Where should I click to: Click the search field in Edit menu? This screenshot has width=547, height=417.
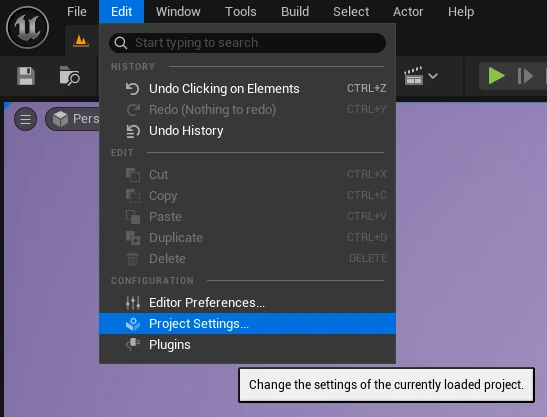(247, 43)
